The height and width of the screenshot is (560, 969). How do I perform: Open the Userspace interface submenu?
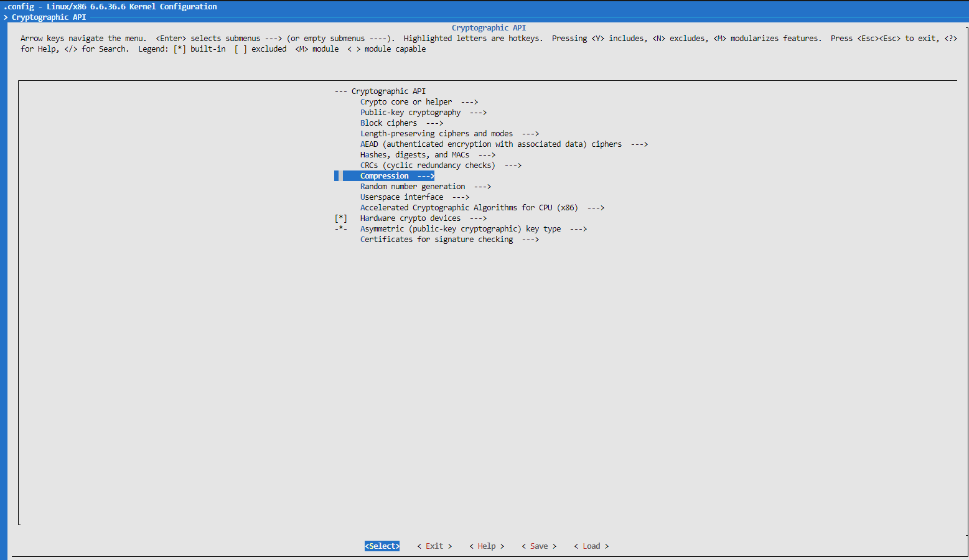tap(401, 197)
